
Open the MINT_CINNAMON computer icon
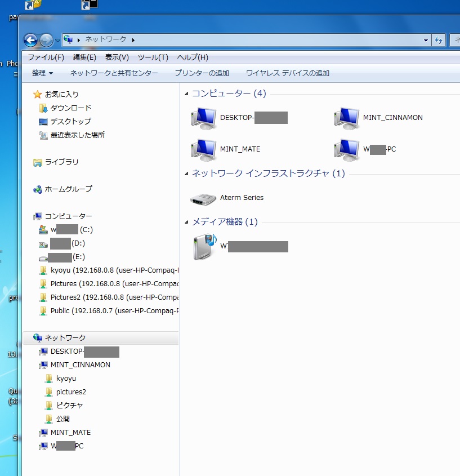[x=347, y=118]
